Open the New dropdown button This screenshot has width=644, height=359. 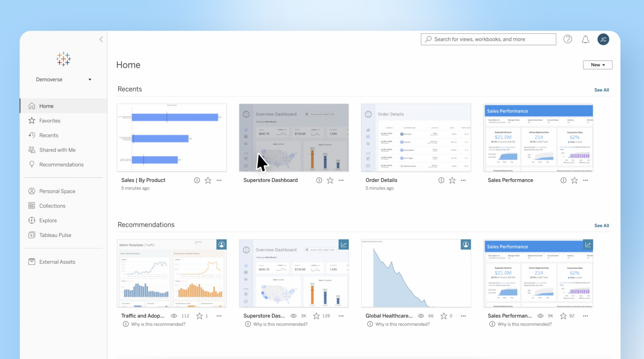click(597, 65)
